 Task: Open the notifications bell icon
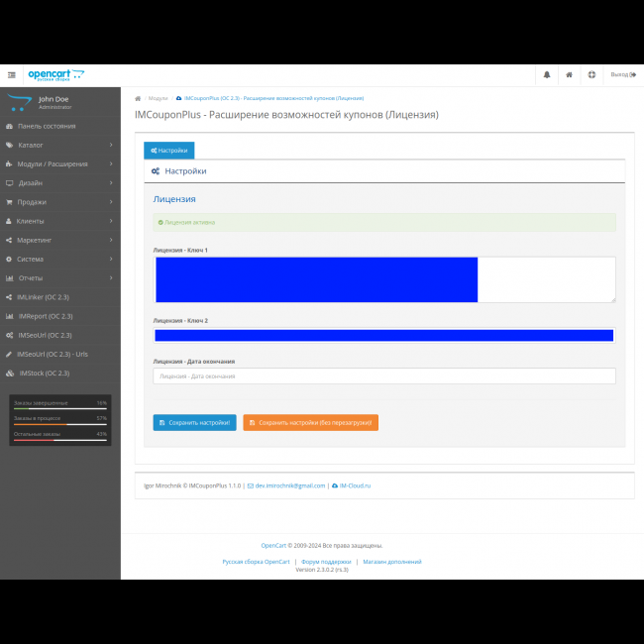point(546,74)
